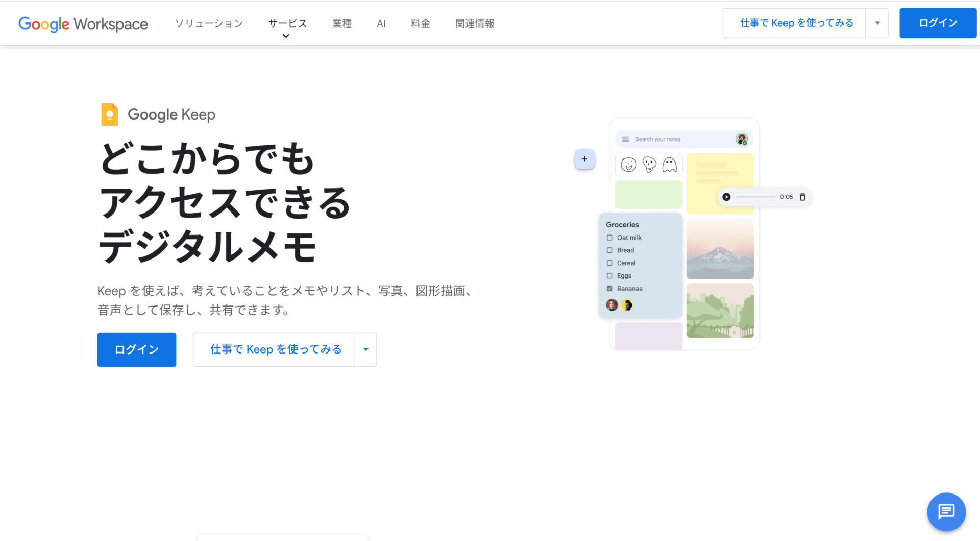Select the 業種 navigation item
The width and height of the screenshot is (980, 541).
342,23
